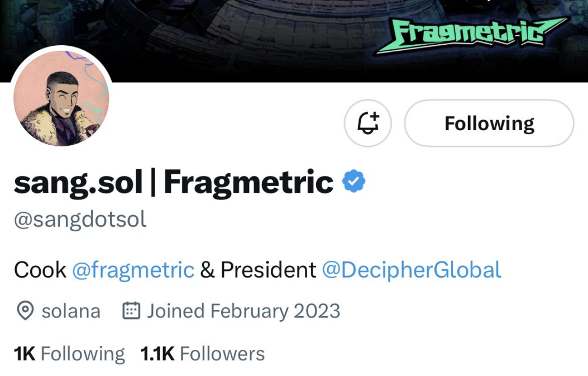Select the @sangdotsol username handle
This screenshot has height=376, width=588.
tap(80, 220)
